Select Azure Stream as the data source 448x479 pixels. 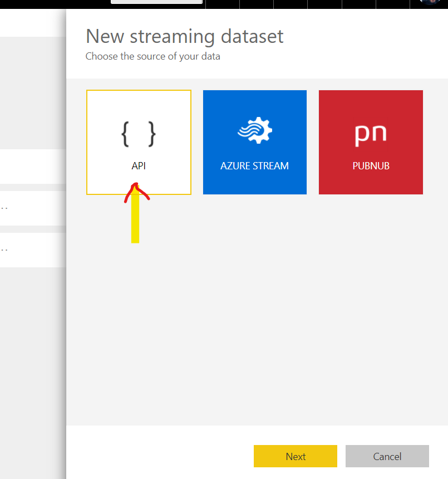click(x=254, y=142)
